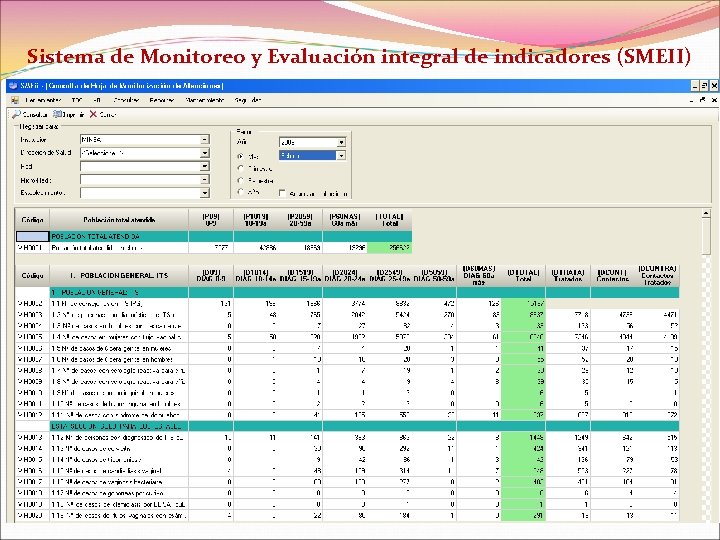Click the [TOTAL] Total header in first table
The height and width of the screenshot is (540, 720).
389,220
